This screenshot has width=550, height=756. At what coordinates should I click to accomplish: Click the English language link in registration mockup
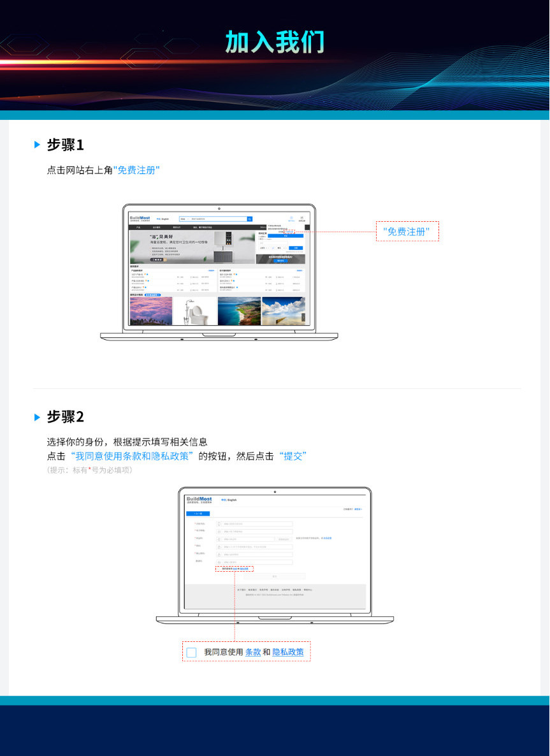(233, 500)
